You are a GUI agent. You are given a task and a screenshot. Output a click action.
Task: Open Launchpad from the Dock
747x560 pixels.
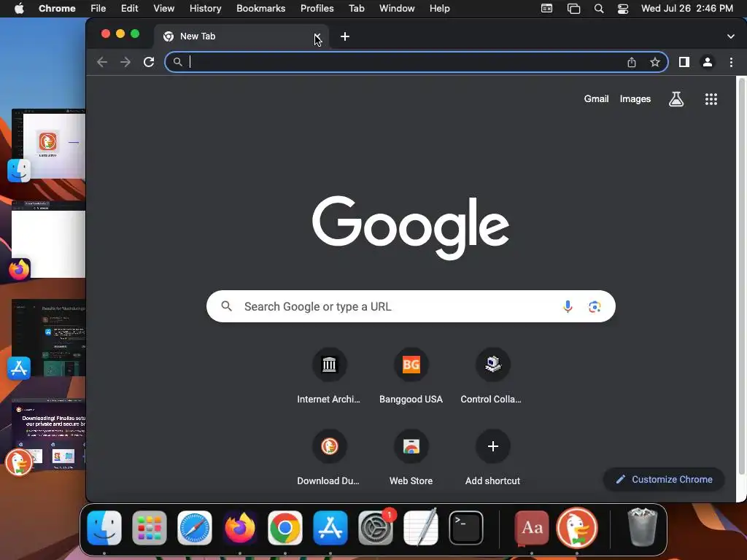pyautogui.click(x=149, y=528)
